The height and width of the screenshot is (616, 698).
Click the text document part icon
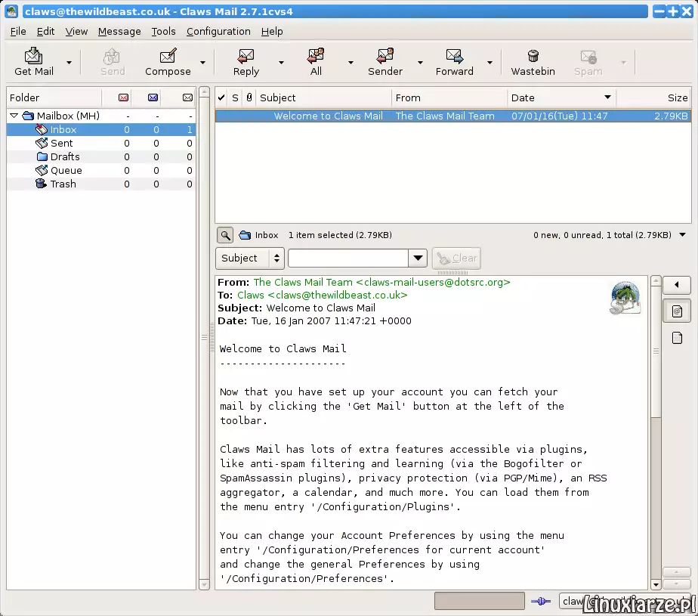(x=677, y=338)
